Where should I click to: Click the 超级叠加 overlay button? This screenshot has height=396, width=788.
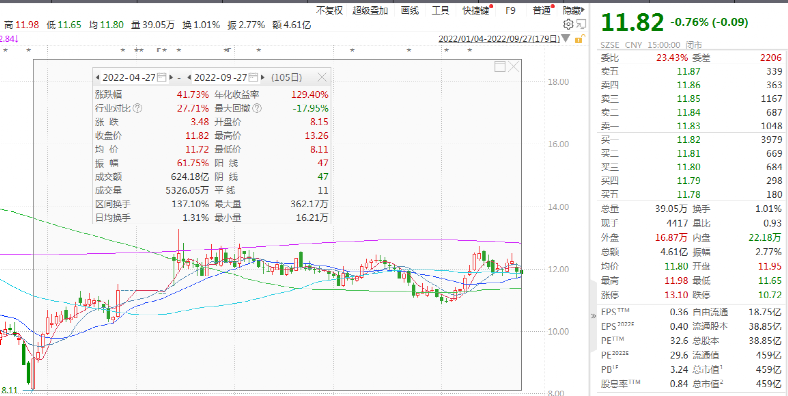pyautogui.click(x=370, y=10)
